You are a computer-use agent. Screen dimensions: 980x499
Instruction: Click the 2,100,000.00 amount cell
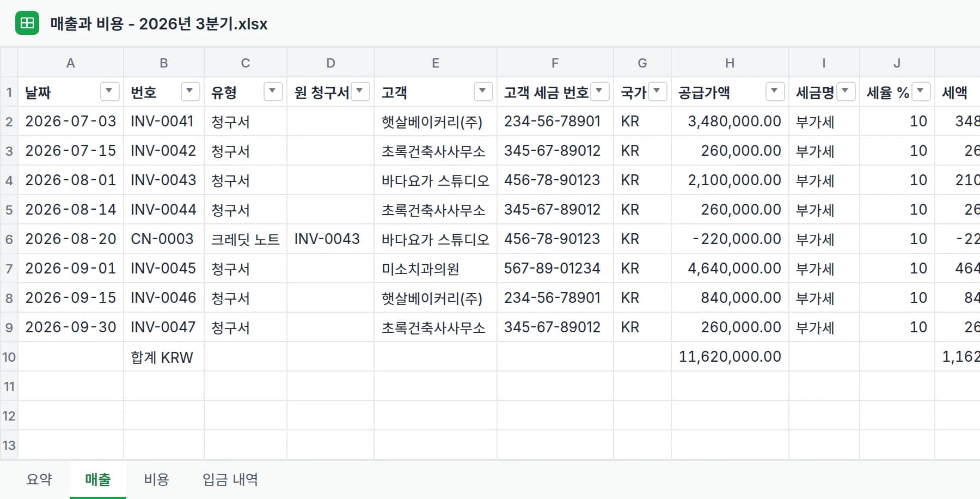coord(730,180)
